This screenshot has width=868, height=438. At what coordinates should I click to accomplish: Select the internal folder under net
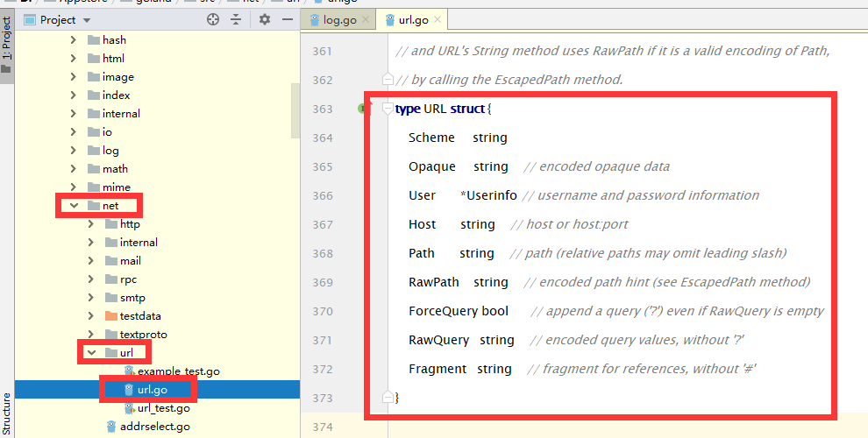(139, 243)
